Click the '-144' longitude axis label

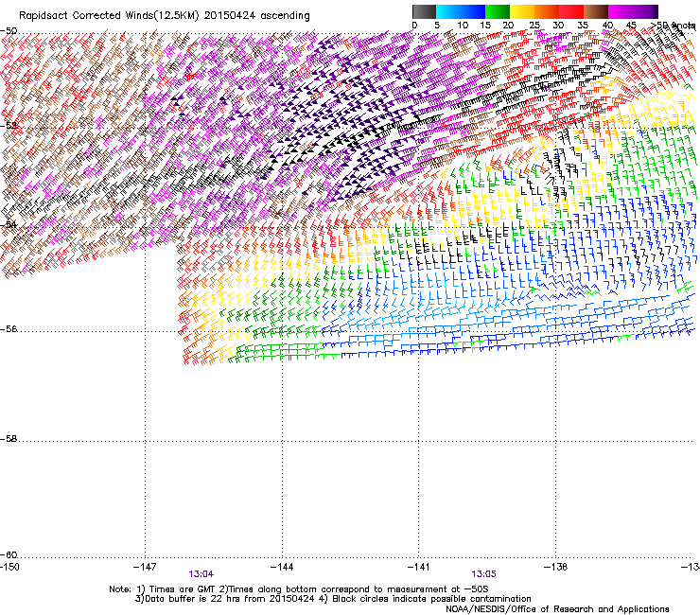[282, 567]
